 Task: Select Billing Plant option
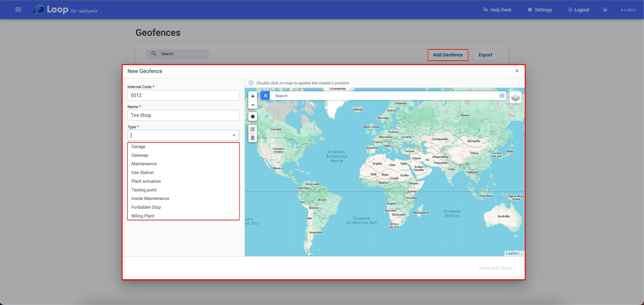143,216
